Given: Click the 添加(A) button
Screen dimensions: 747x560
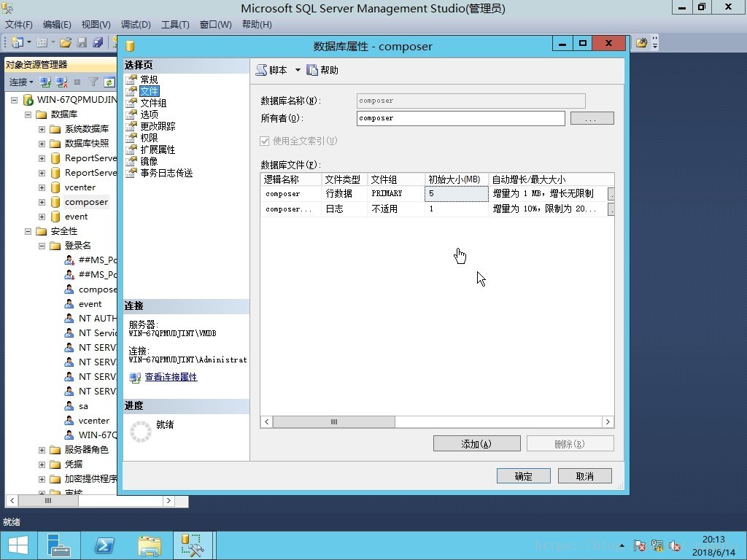Looking at the screenshot, I should 476,444.
